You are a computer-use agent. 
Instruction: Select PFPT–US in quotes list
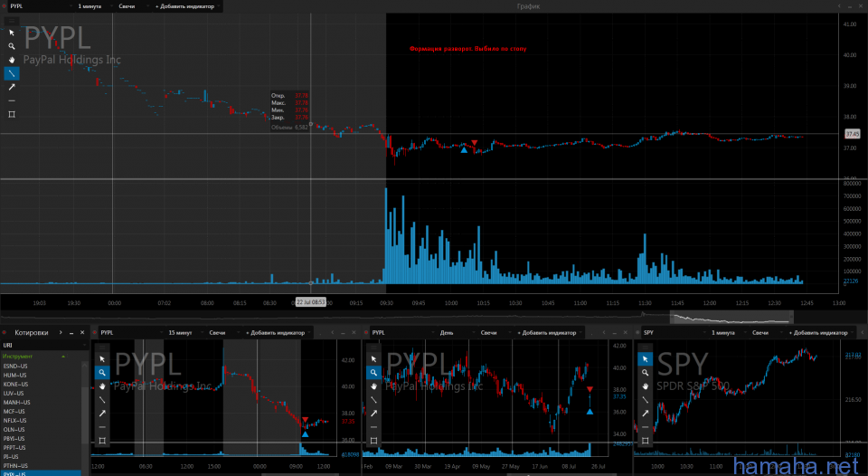41,447
